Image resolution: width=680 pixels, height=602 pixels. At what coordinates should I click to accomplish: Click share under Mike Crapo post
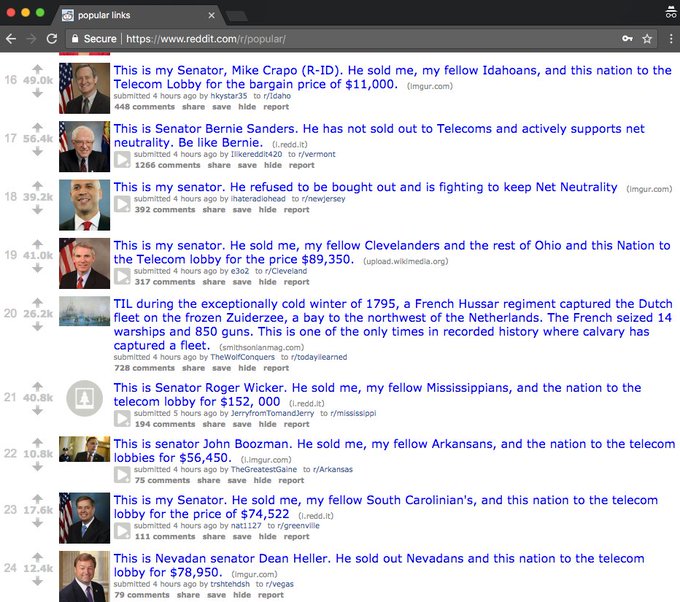pos(193,107)
